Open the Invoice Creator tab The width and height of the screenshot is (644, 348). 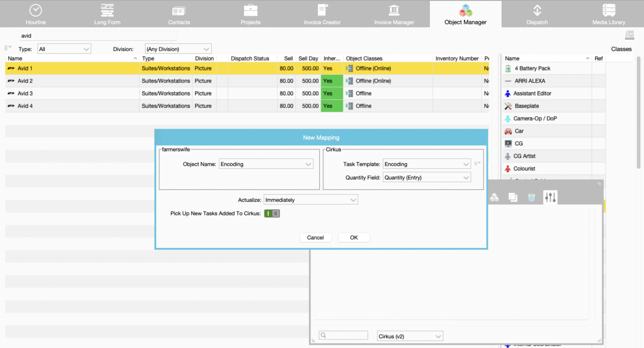(322, 14)
